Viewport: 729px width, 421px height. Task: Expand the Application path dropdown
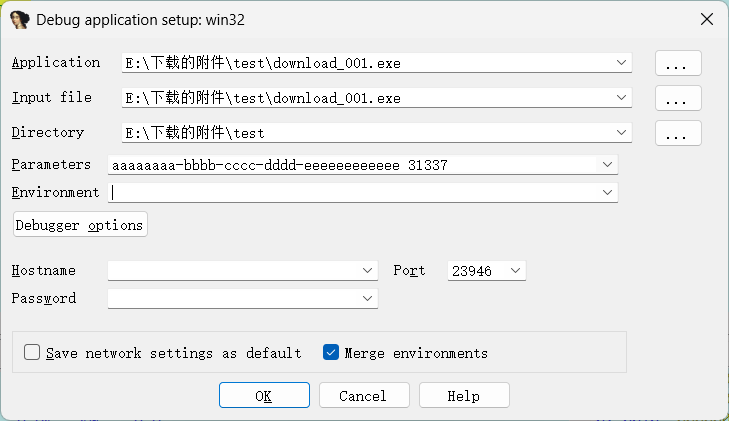(x=621, y=63)
